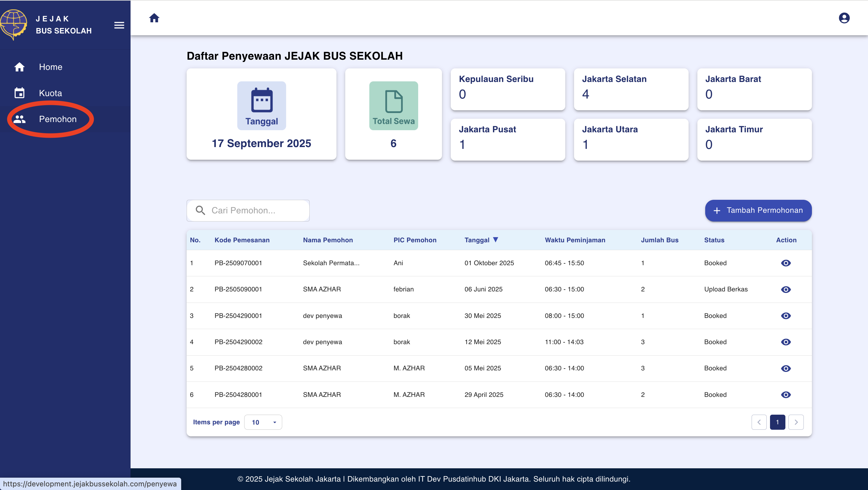Show details for PB-2504280001 booking
Viewport: 868px width, 490px height.
point(785,395)
